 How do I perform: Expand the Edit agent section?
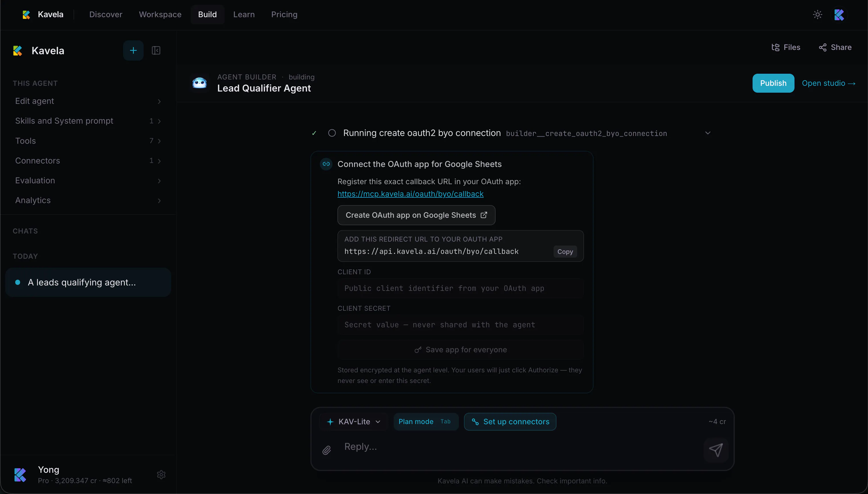(88, 101)
